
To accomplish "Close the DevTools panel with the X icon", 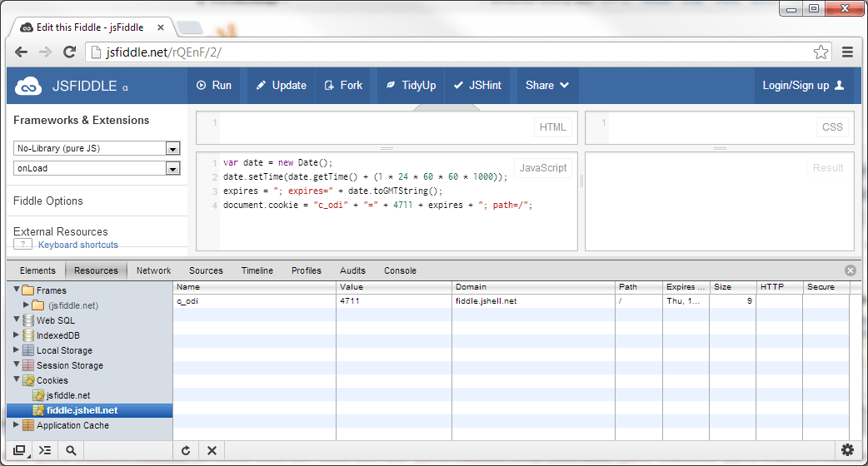I will [851, 270].
